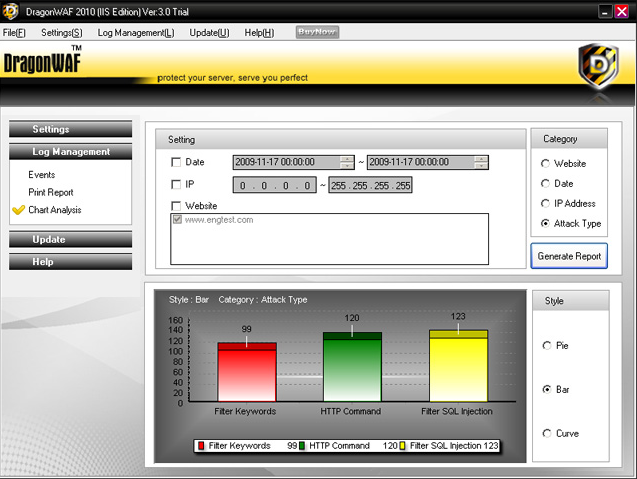Select the IP Address category radio button
Viewport: 637px width, 479px height.
545,204
